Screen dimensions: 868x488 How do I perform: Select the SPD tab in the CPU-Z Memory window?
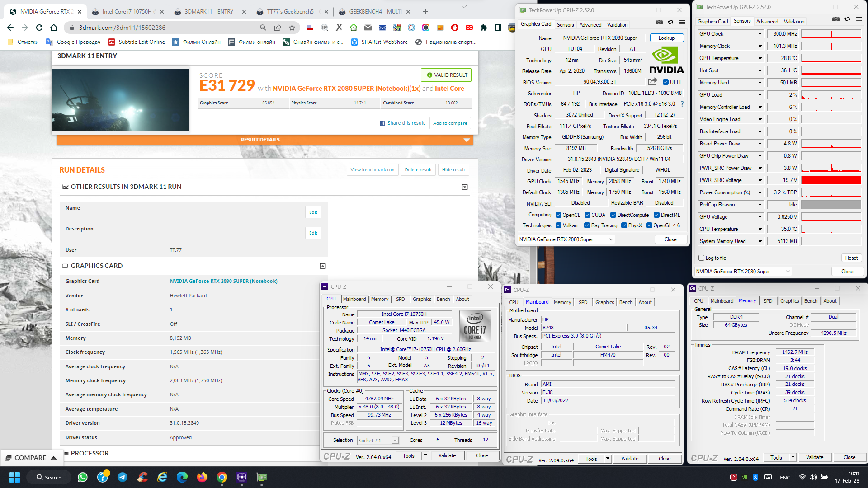point(768,301)
